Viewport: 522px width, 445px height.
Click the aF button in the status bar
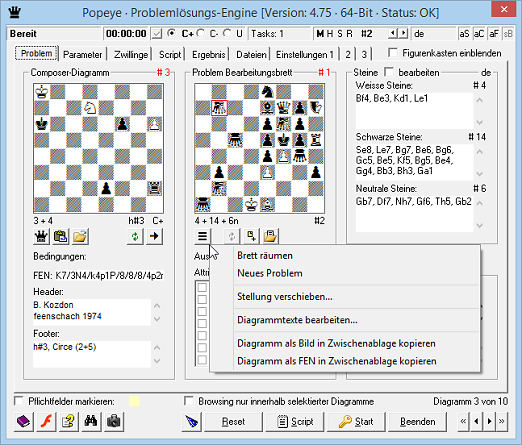click(x=494, y=34)
